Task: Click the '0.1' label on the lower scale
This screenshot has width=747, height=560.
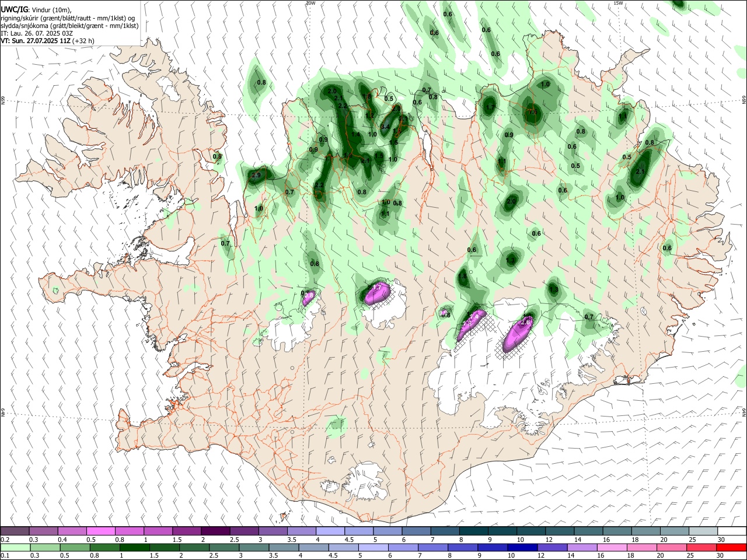Action: click(4, 556)
